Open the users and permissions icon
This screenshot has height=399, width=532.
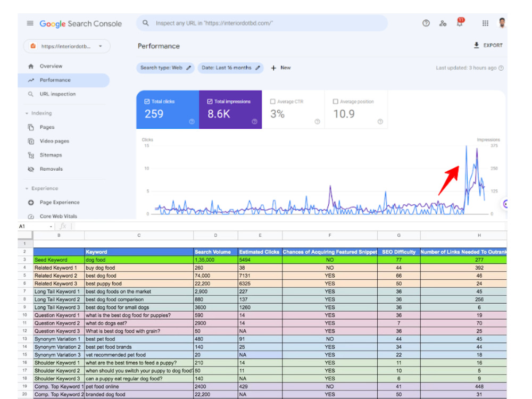click(443, 23)
